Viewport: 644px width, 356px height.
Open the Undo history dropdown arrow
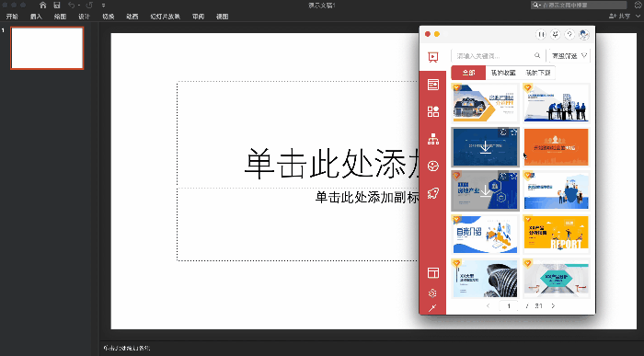click(x=78, y=6)
